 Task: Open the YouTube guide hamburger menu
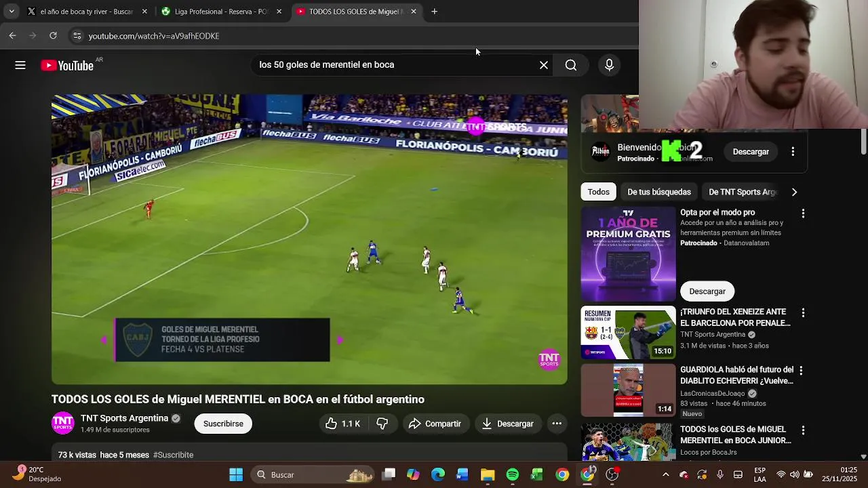click(x=20, y=65)
